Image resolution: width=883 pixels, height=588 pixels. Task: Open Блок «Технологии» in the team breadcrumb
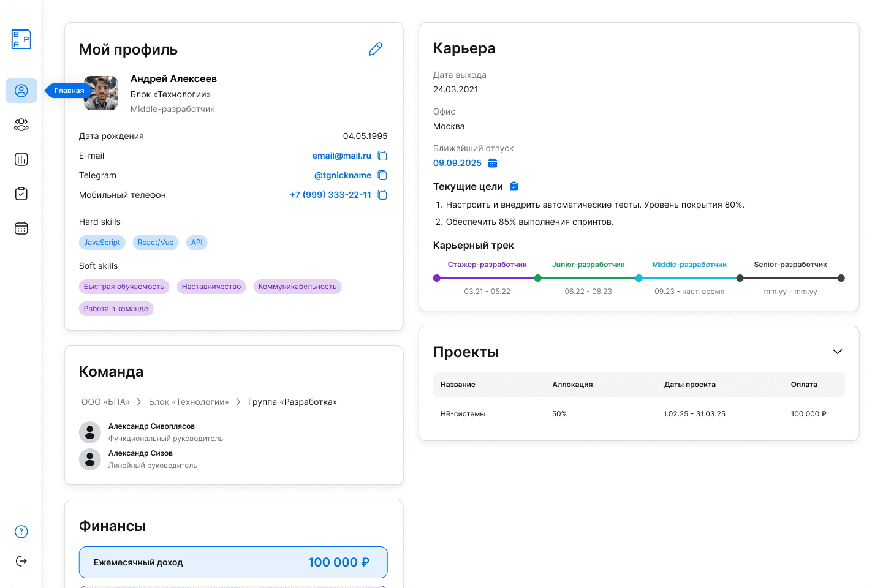click(189, 401)
